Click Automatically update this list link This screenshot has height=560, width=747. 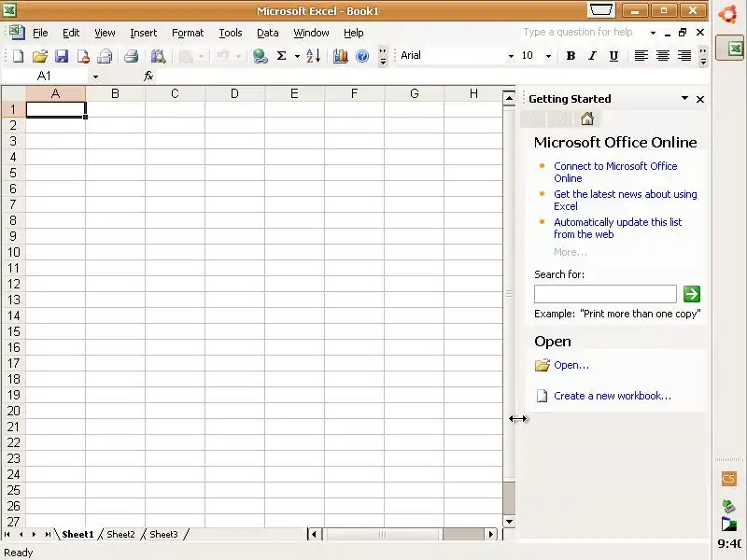coord(617,228)
